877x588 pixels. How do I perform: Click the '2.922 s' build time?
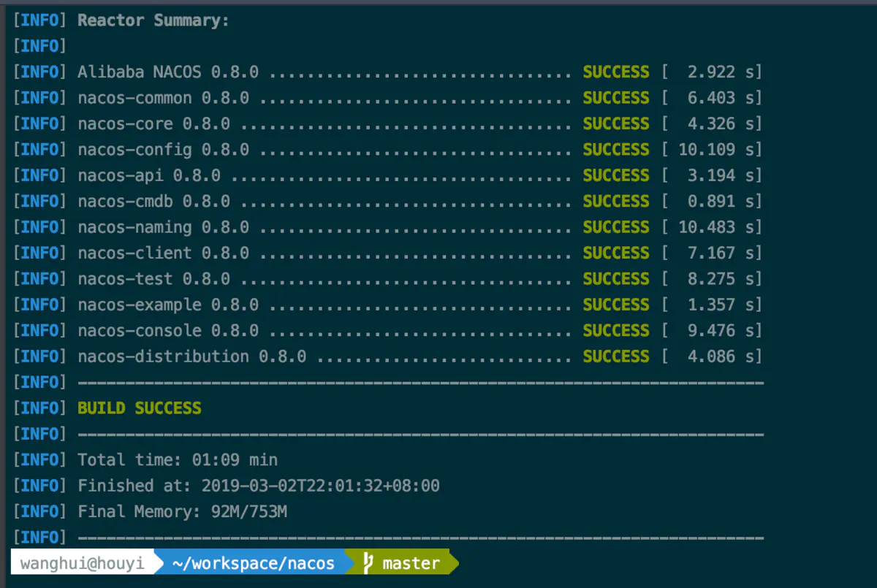[x=720, y=72]
